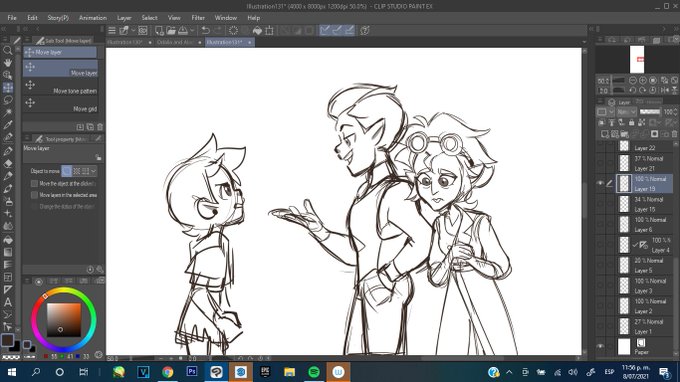Open the Window menu

point(226,18)
